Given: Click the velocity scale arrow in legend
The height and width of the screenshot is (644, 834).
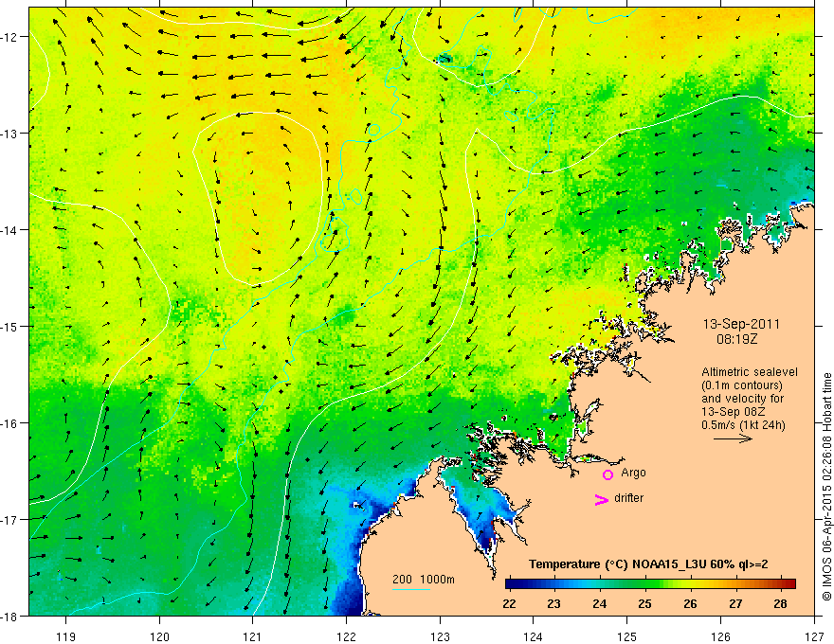Looking at the screenshot, I should [733, 438].
